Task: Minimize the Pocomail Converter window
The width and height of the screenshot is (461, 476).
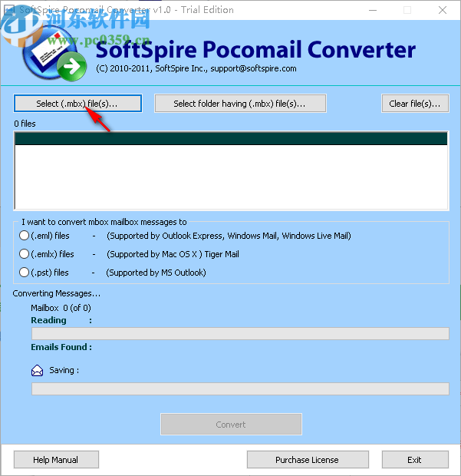Action: tap(373, 10)
